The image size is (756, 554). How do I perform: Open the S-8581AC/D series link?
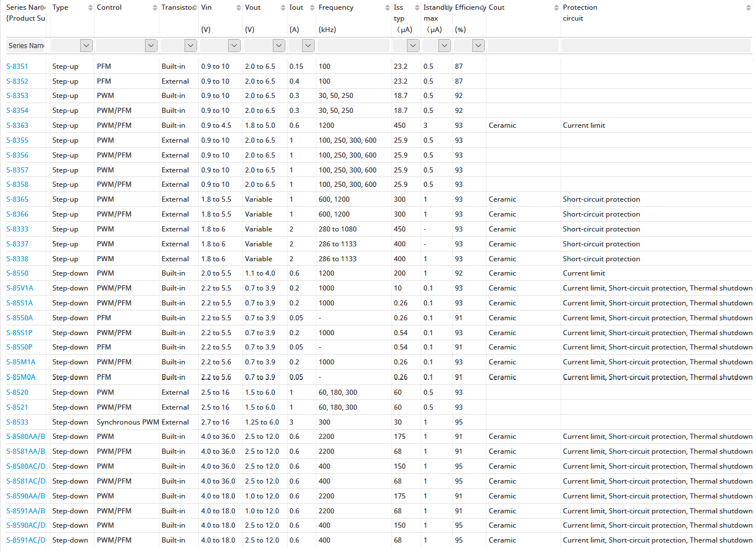point(26,481)
